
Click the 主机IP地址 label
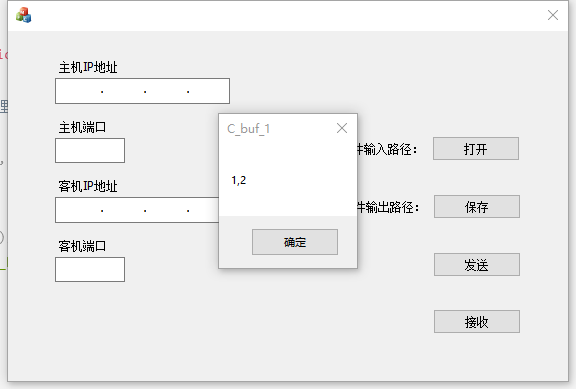(88, 68)
